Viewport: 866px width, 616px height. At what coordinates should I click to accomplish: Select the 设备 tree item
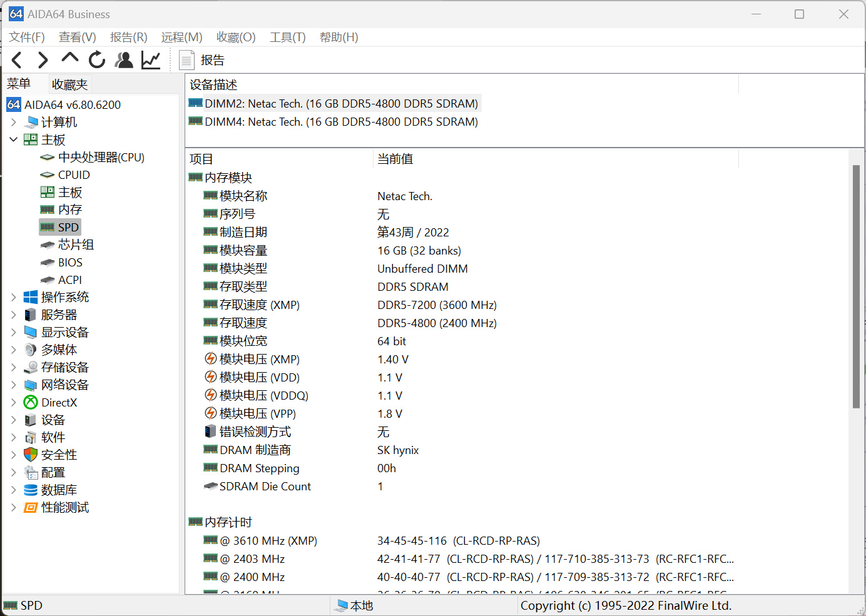53,420
